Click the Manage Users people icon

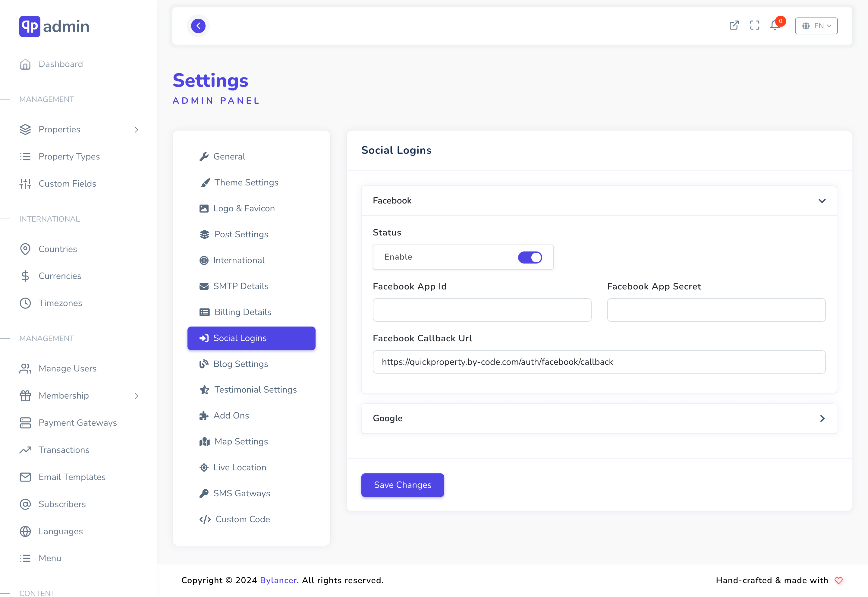click(x=25, y=368)
